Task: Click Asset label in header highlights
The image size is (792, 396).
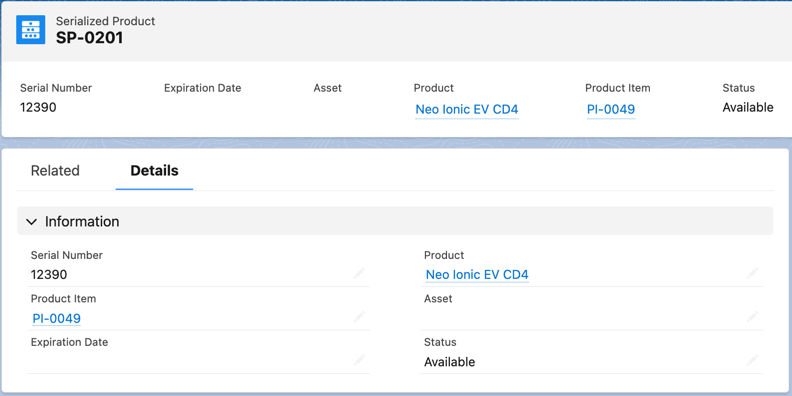Action: pyautogui.click(x=327, y=88)
